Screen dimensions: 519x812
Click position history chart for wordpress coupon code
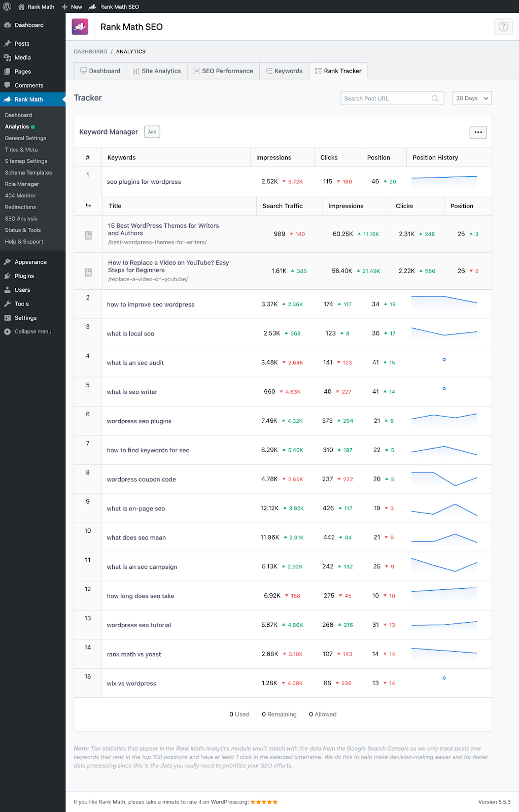[444, 479]
